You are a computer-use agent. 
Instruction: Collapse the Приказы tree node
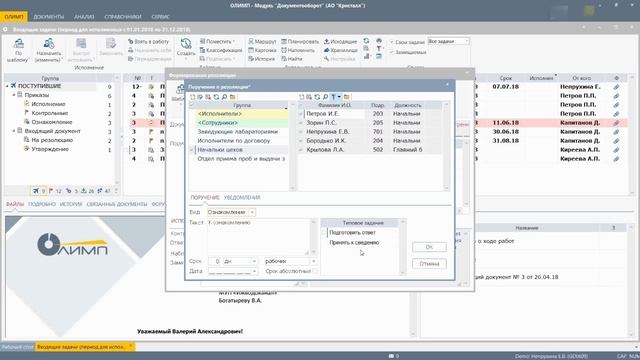point(13,95)
